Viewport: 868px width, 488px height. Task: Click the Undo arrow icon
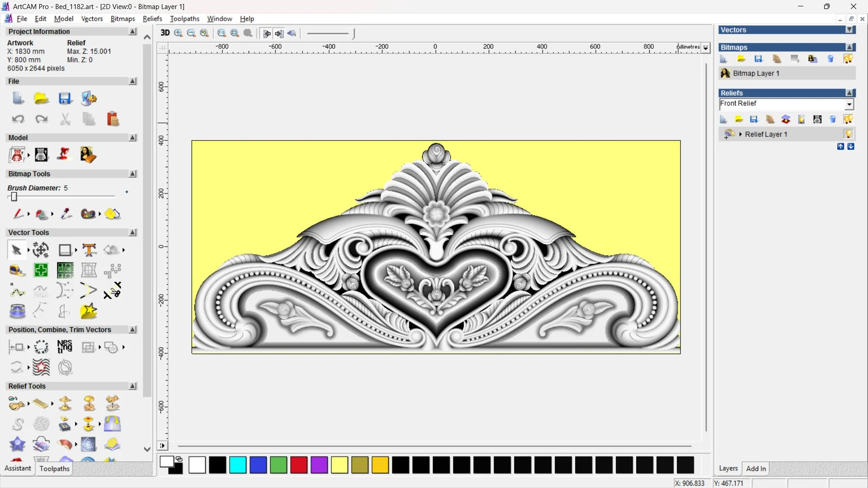18,119
